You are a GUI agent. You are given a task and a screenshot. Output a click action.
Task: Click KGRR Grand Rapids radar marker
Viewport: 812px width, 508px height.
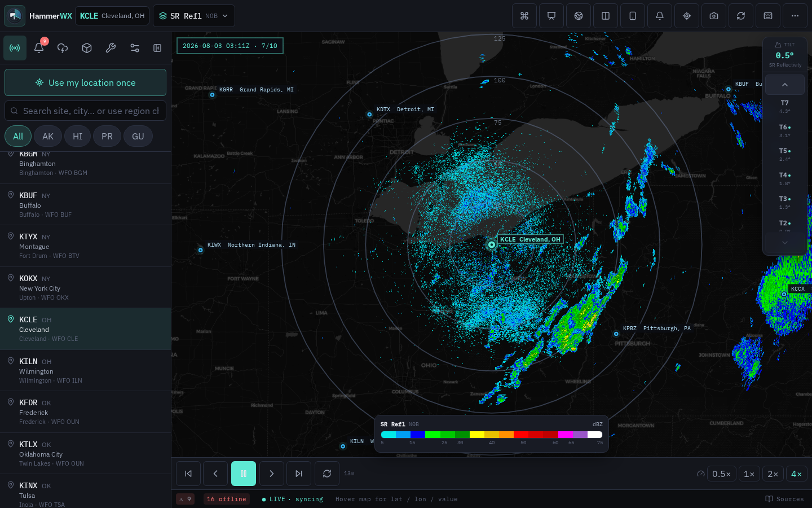(213, 95)
